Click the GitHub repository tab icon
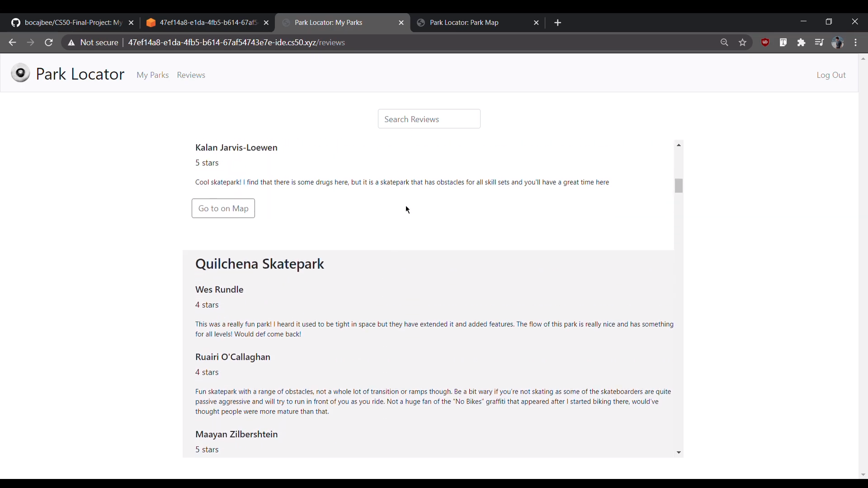The width and height of the screenshot is (868, 488). (16, 23)
